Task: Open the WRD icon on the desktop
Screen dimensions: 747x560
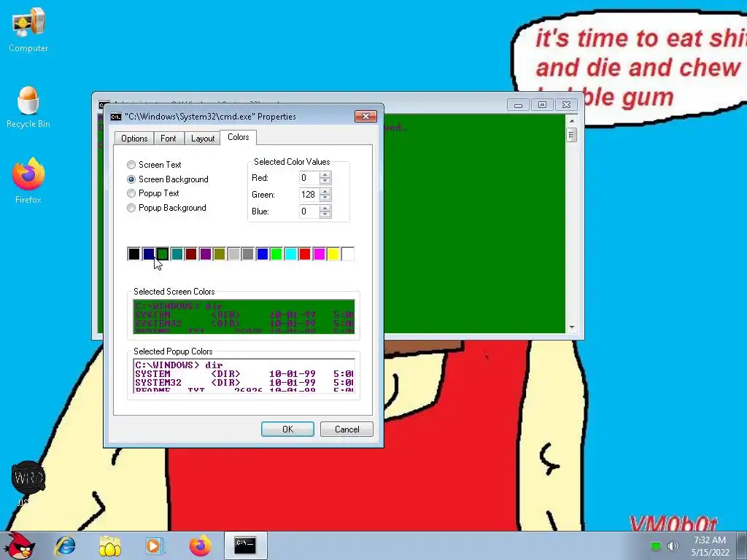Action: (28, 478)
